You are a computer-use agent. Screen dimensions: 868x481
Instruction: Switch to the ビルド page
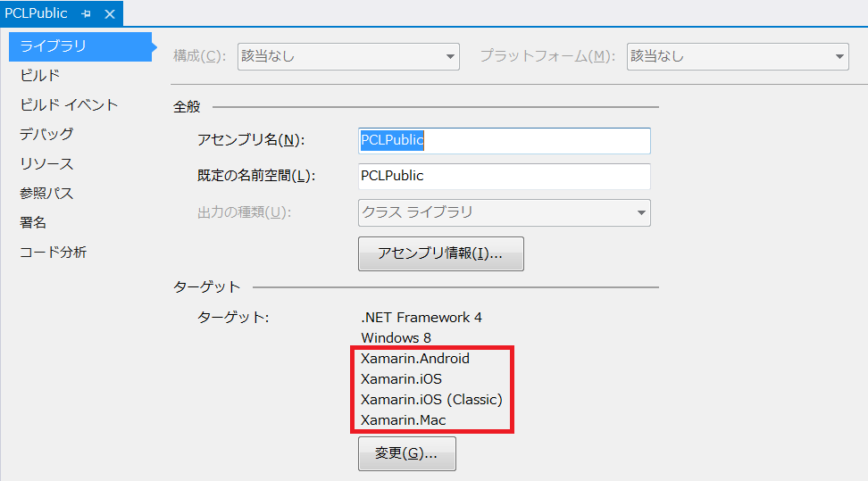[x=40, y=76]
